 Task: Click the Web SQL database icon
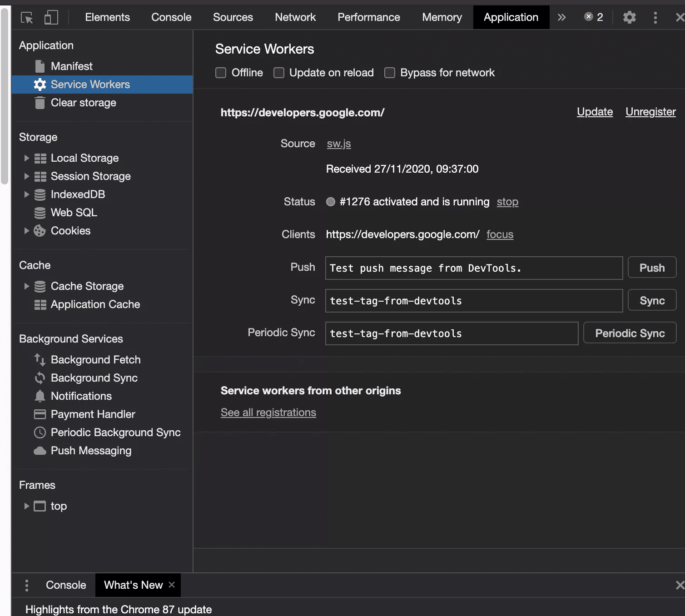coord(40,213)
